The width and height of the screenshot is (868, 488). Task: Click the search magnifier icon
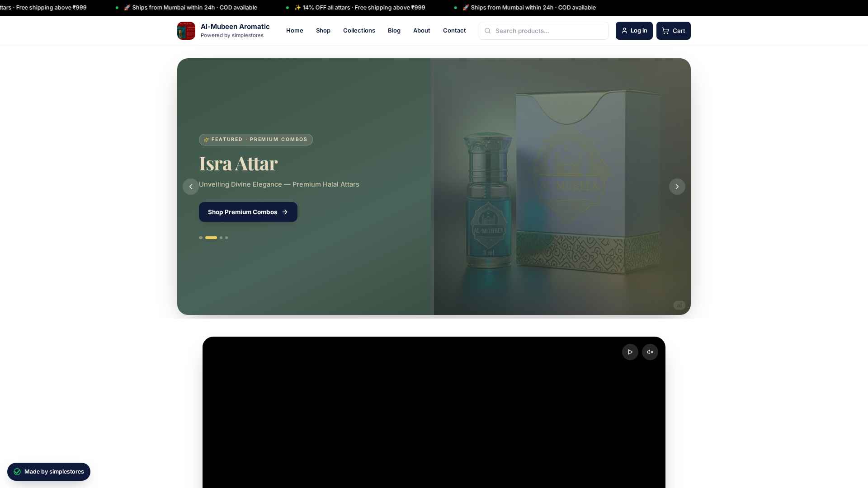click(x=487, y=31)
